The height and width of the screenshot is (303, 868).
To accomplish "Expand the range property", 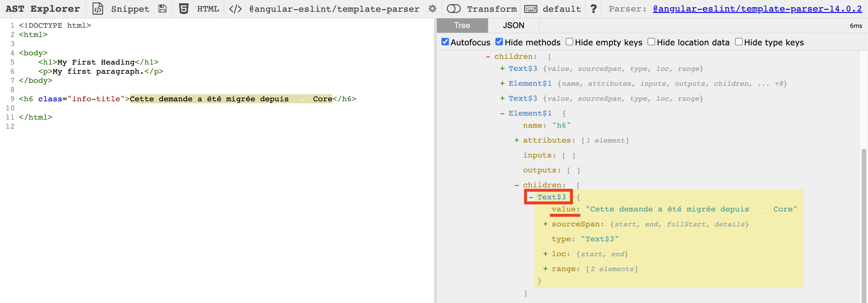I will (x=545, y=269).
